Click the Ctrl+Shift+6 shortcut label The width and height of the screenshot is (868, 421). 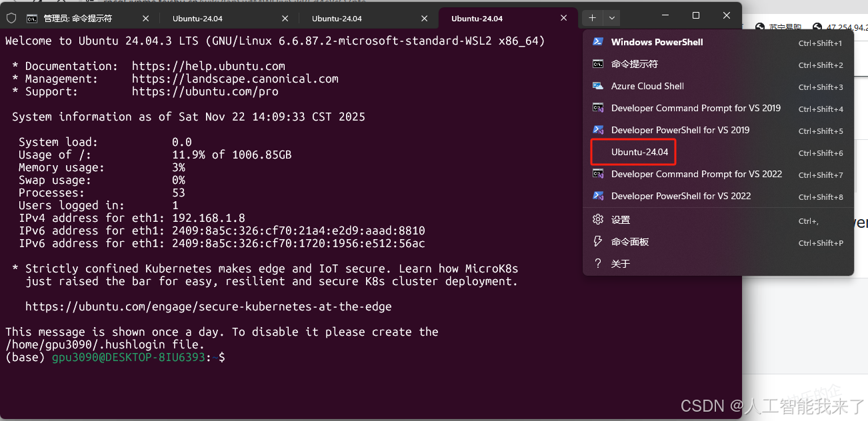click(x=821, y=153)
